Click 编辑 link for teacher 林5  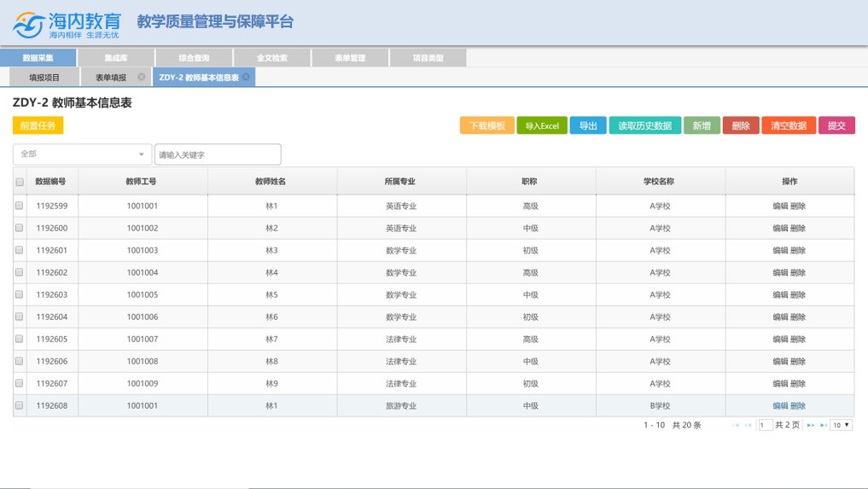pos(780,294)
